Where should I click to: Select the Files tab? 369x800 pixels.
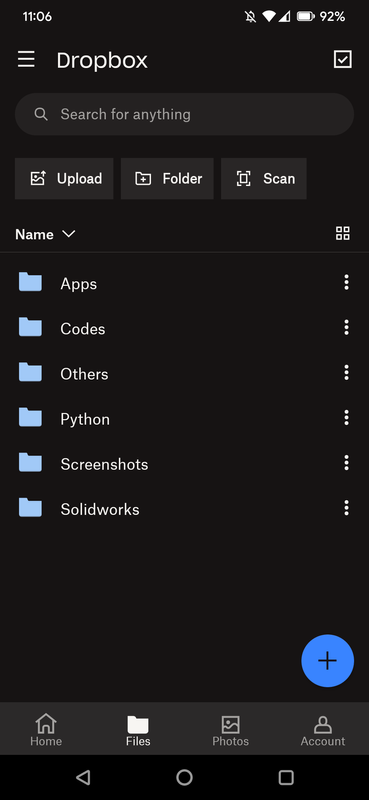tap(138, 730)
